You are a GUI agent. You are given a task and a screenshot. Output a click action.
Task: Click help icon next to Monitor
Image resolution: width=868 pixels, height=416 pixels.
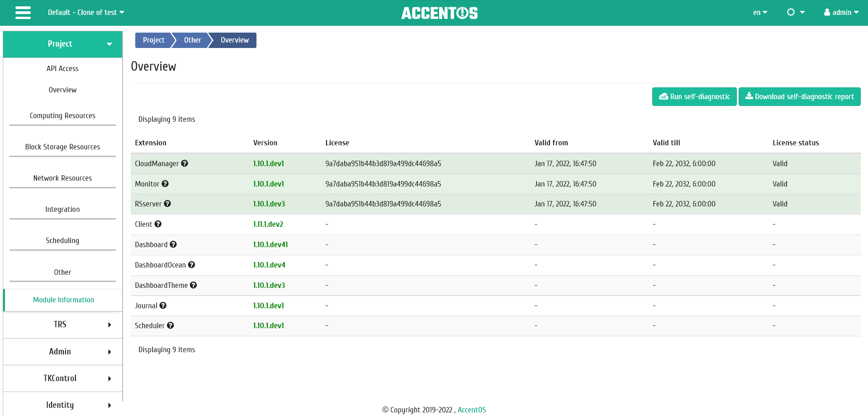tap(165, 184)
